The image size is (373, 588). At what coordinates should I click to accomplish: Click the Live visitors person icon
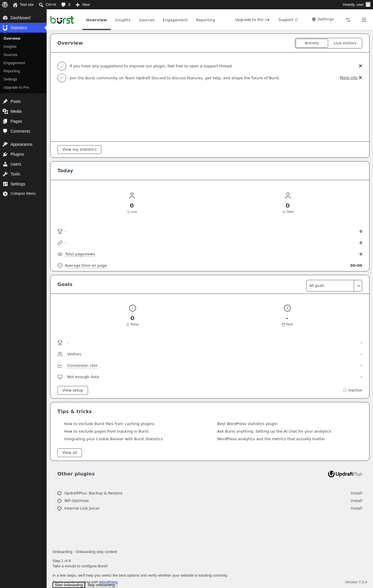point(132,195)
